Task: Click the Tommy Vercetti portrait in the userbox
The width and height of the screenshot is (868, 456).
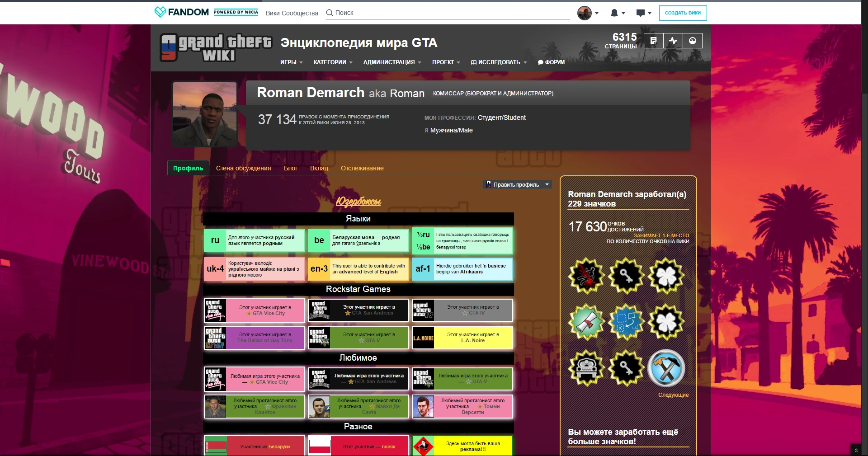Action: [423, 406]
